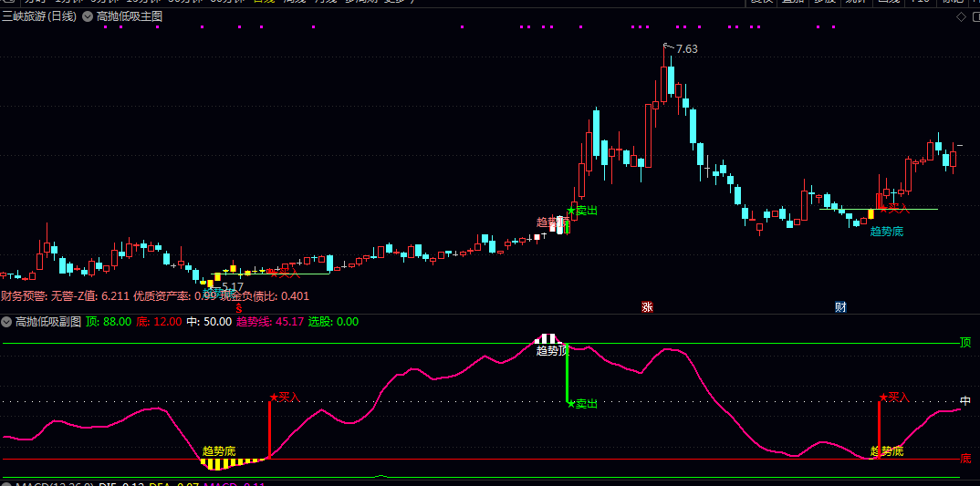Open the dropdown circle beside 高抛低吸副图
This screenshot has width=980, height=486.
point(7,323)
